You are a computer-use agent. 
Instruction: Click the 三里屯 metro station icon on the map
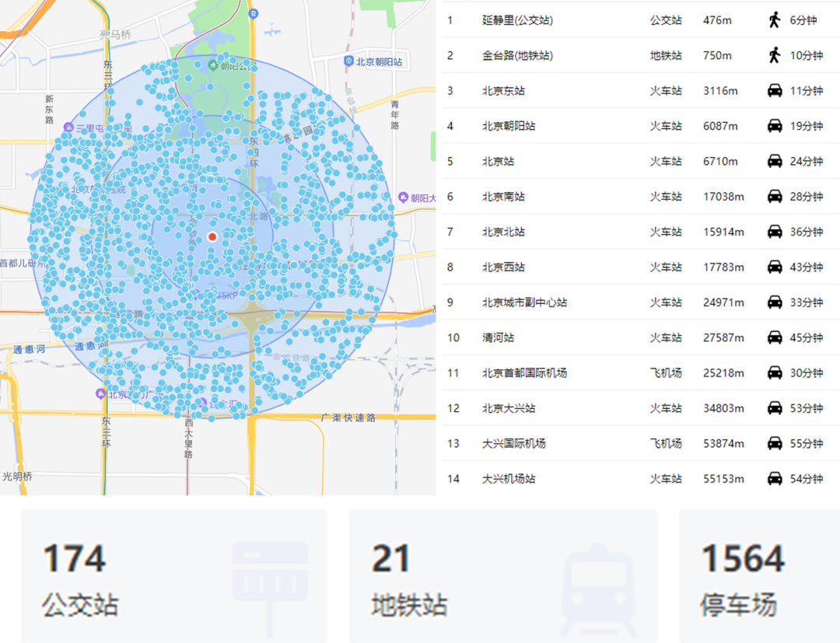(68, 128)
